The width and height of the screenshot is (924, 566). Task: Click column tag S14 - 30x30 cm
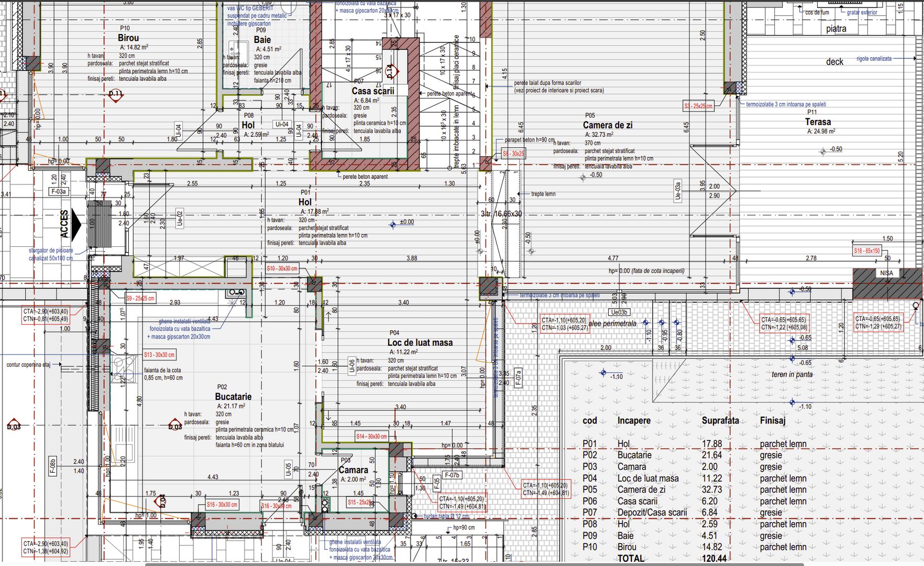(x=371, y=436)
